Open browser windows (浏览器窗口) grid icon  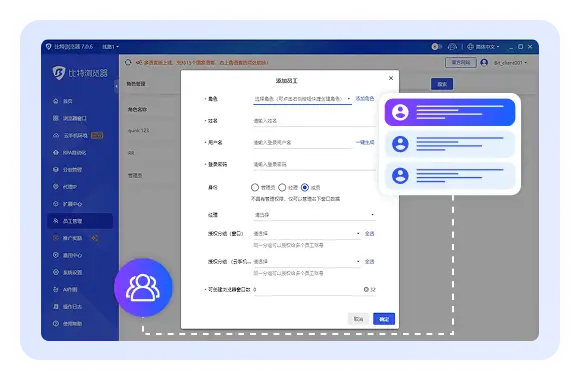tap(55, 118)
